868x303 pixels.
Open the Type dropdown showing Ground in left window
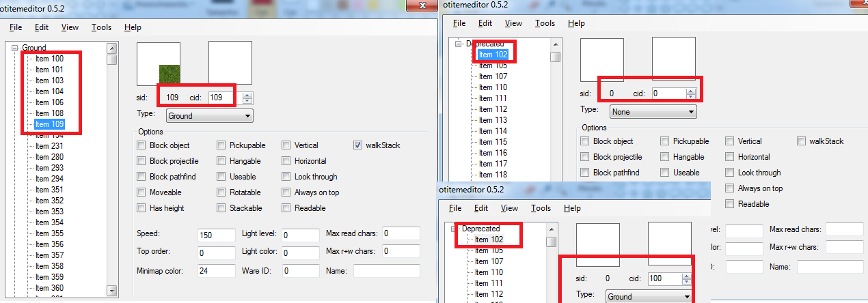click(x=208, y=116)
